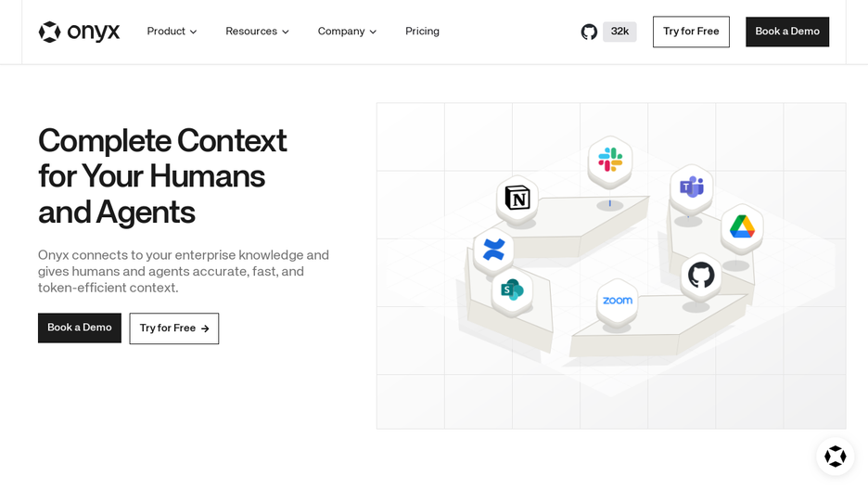This screenshot has width=868, height=489.
Task: Click GitHub icon in the illustration
Action: point(701,275)
